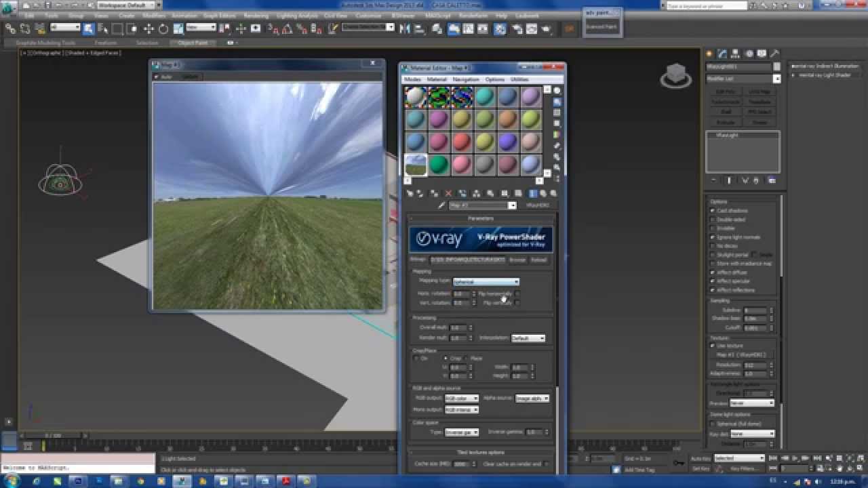
Task: Open the Modifier List dropdown
Action: pyautogui.click(x=743, y=79)
